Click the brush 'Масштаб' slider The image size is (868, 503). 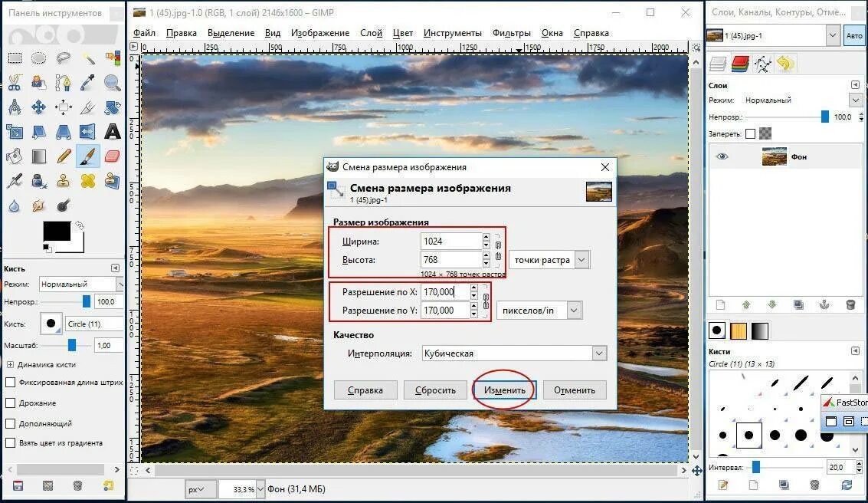click(67, 345)
